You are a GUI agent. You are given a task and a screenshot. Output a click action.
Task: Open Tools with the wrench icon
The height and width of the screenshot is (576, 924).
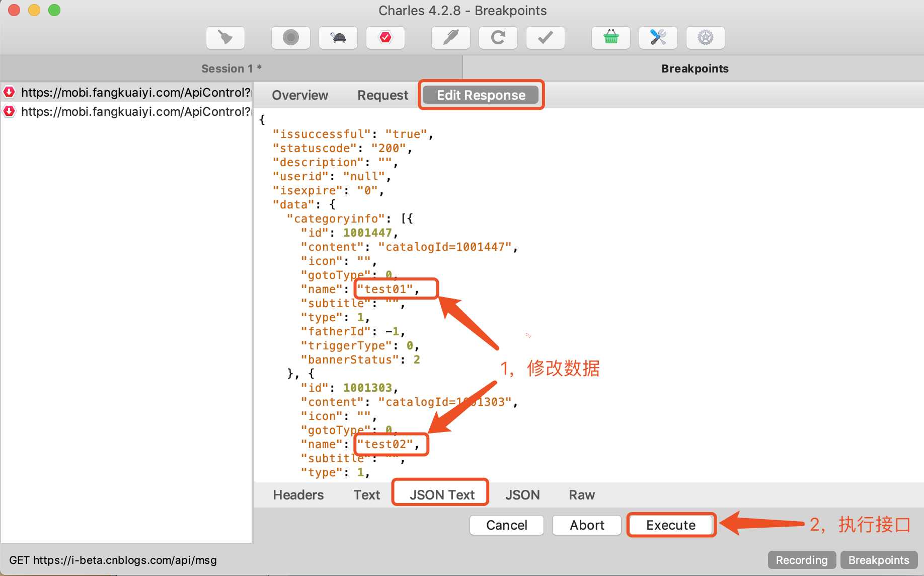(658, 38)
